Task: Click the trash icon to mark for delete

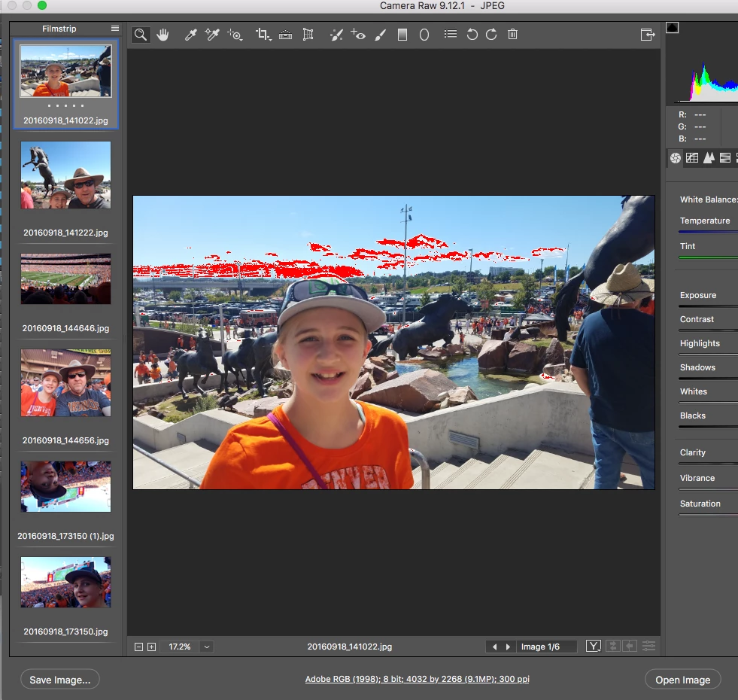Action: tap(513, 34)
